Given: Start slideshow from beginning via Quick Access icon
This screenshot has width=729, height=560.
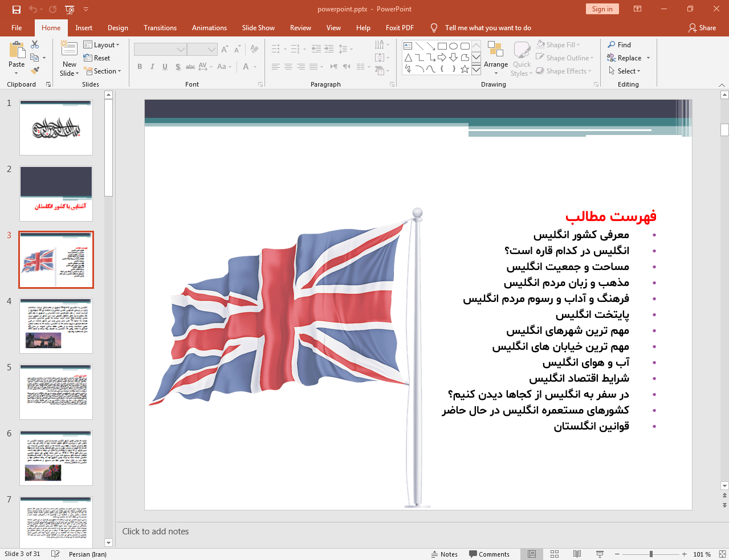Looking at the screenshot, I should click(70, 9).
